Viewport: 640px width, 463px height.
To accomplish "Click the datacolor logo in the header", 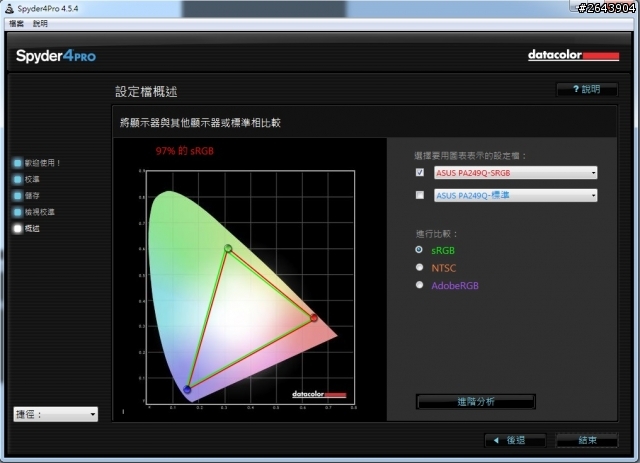I will coord(573,55).
